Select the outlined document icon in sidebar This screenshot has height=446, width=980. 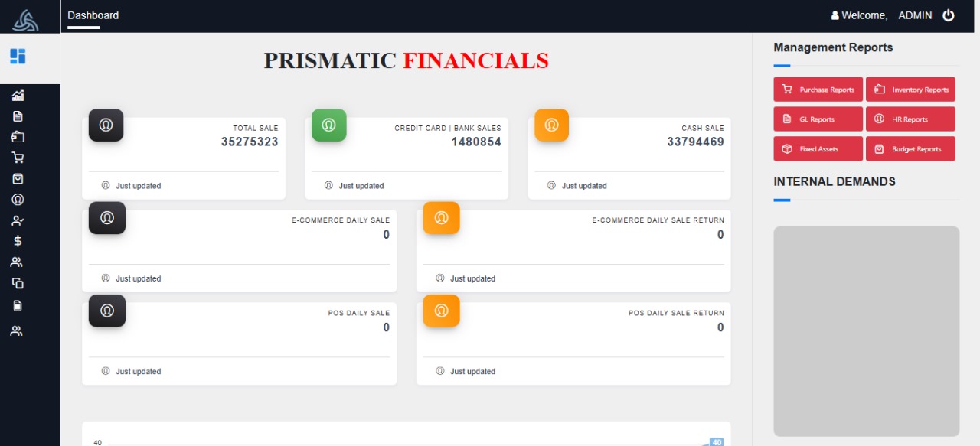18,116
